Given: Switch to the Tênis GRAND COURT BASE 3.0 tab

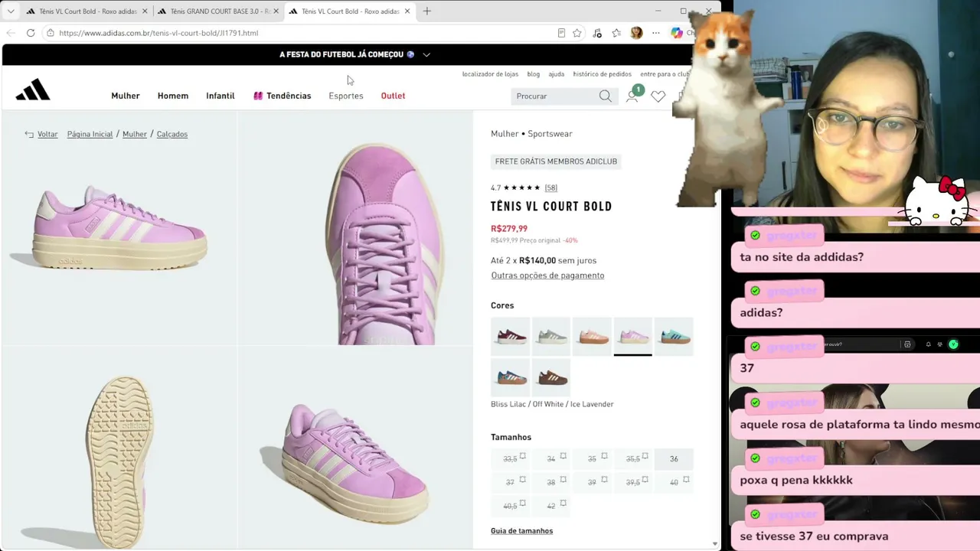Looking at the screenshot, I should pos(218,11).
